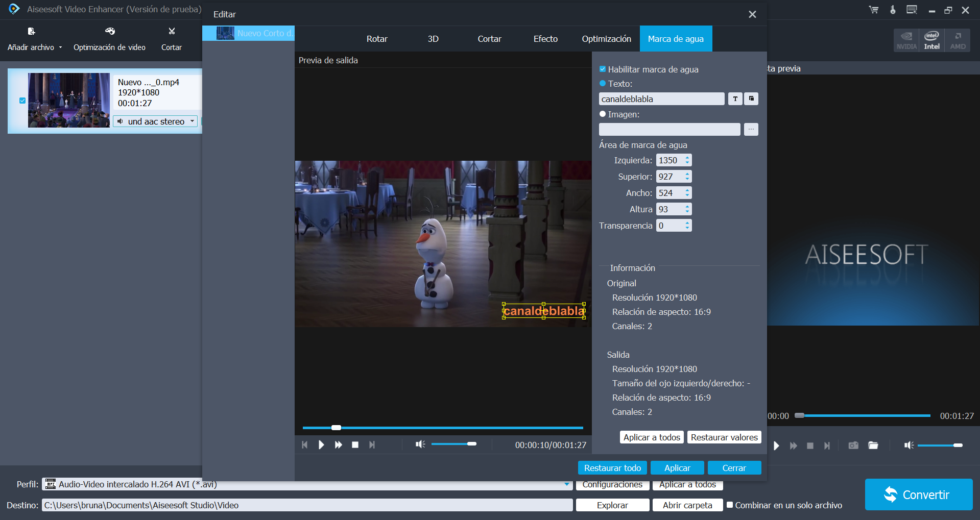Stop playback in the edit preview

(x=355, y=445)
